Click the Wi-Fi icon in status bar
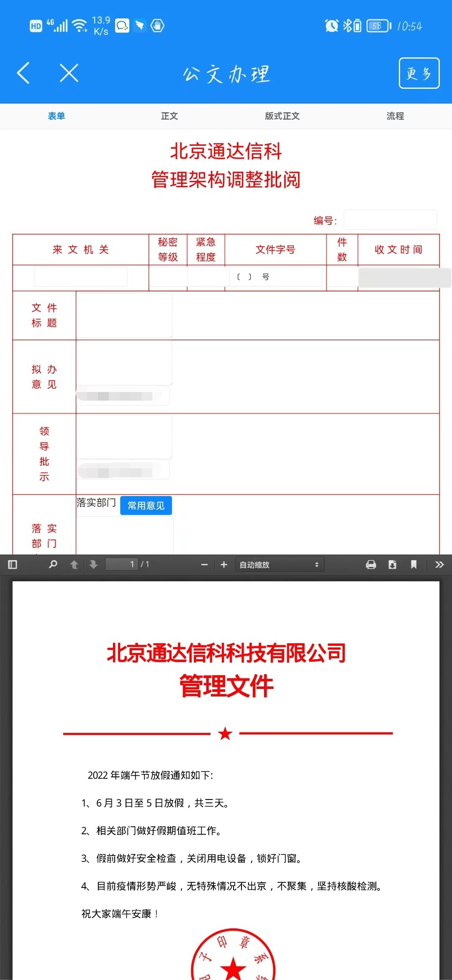The image size is (452, 980). [x=80, y=26]
